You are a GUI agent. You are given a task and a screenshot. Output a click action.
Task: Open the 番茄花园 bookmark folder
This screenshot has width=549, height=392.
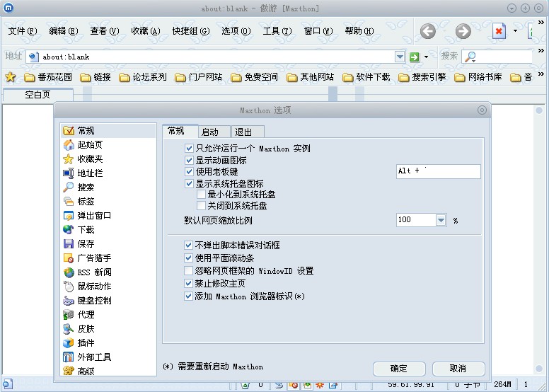(x=48, y=77)
